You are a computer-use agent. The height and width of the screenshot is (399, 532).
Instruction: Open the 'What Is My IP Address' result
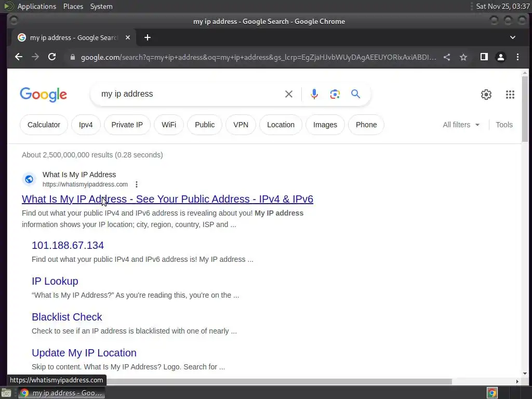(168, 199)
